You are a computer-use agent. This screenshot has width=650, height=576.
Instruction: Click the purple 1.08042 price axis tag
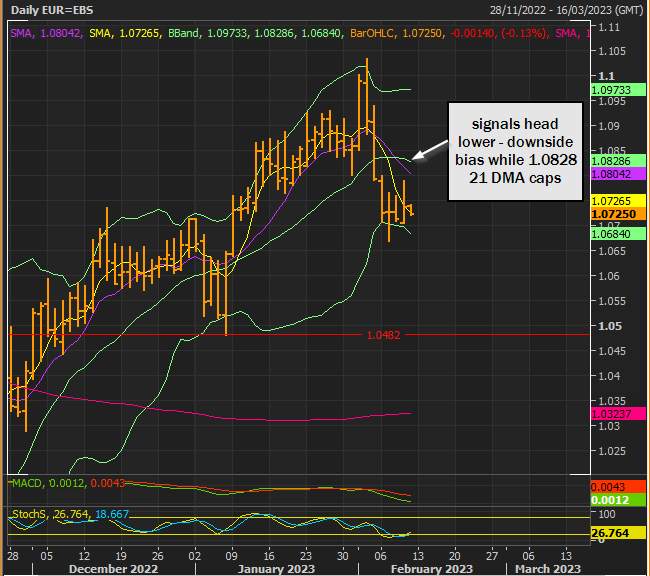(x=618, y=174)
